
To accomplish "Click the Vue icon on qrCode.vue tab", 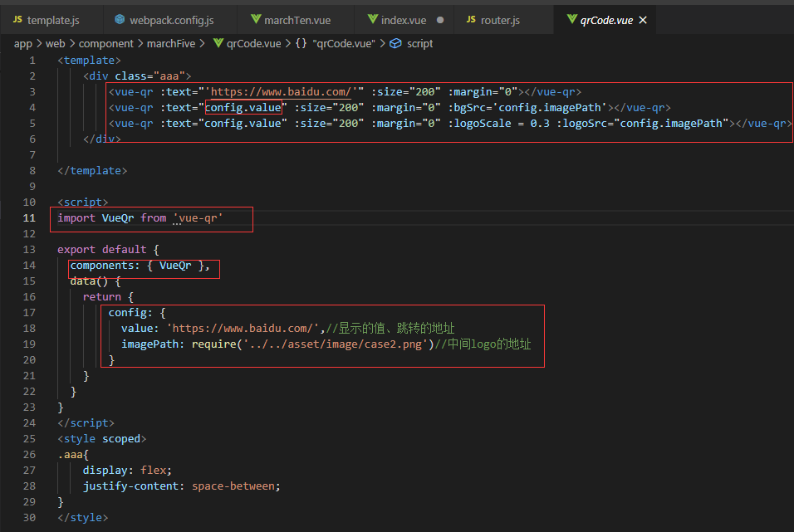I will coord(572,19).
